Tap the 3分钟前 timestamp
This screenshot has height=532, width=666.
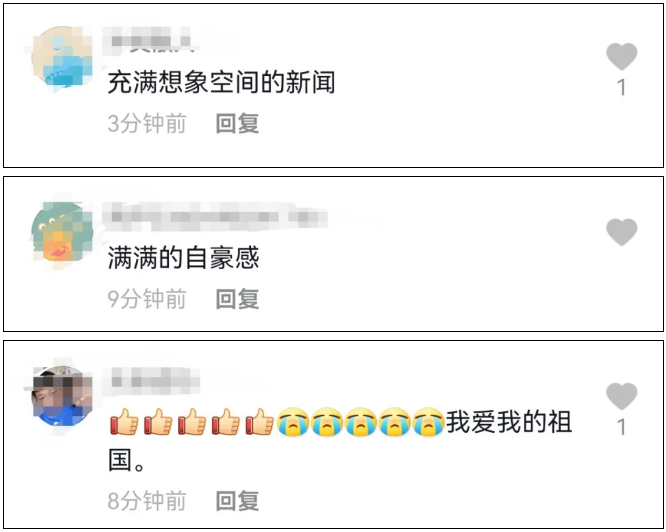pos(147,124)
